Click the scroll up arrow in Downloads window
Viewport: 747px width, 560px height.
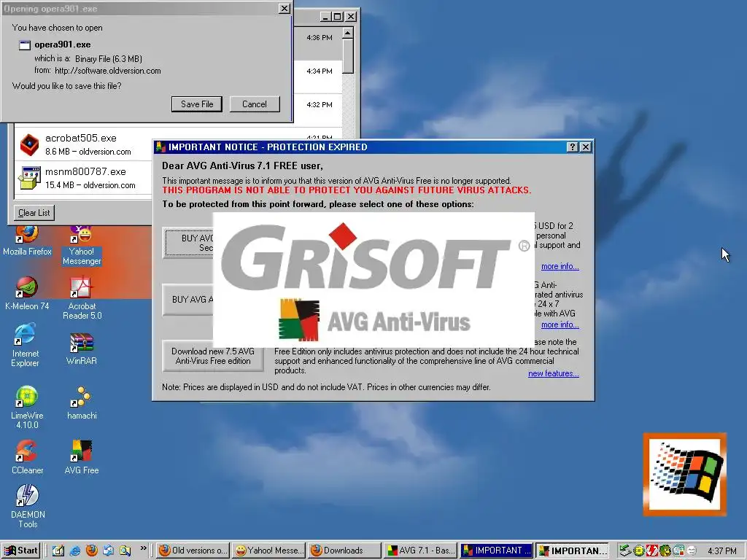pyautogui.click(x=348, y=33)
